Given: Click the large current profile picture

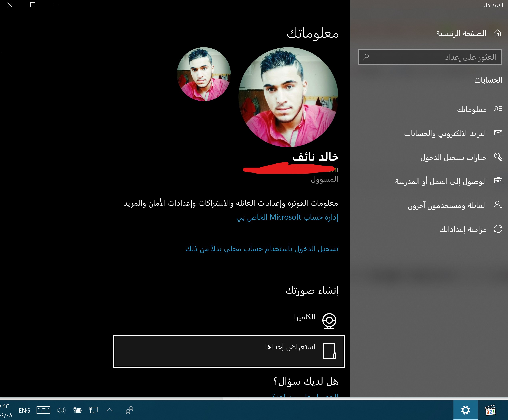Looking at the screenshot, I should pos(288,97).
